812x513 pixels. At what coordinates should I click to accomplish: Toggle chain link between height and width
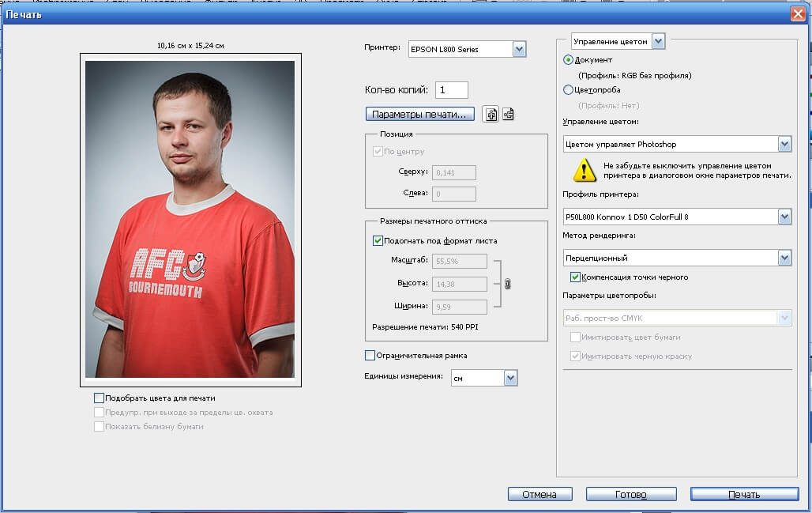tap(507, 284)
